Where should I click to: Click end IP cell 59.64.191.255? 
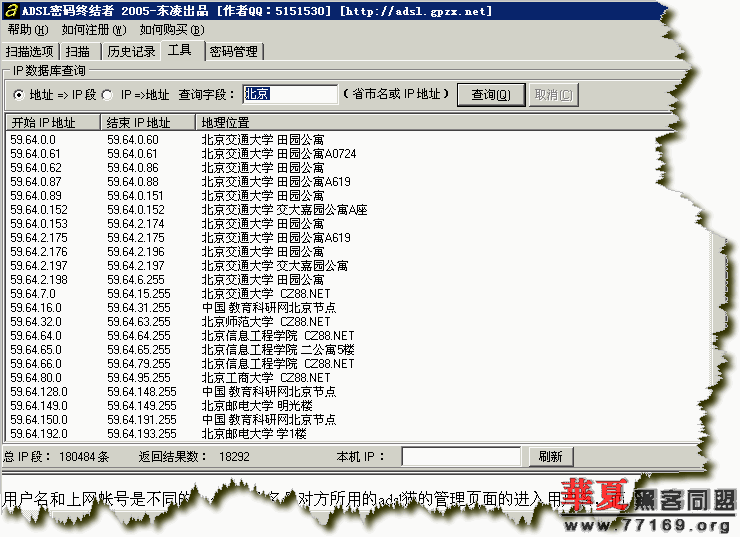(142, 420)
